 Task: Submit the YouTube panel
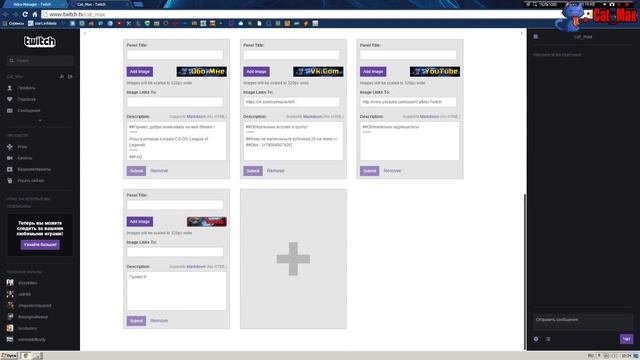point(369,171)
